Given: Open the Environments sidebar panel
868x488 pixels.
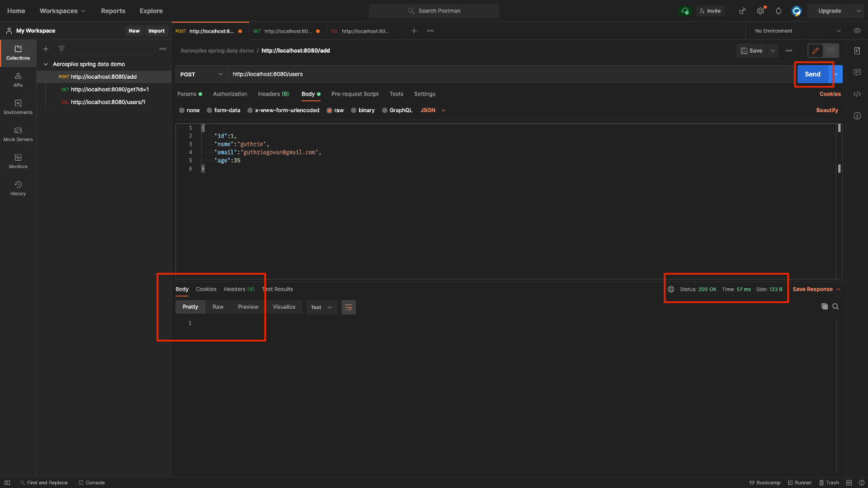Looking at the screenshot, I should 18,107.
